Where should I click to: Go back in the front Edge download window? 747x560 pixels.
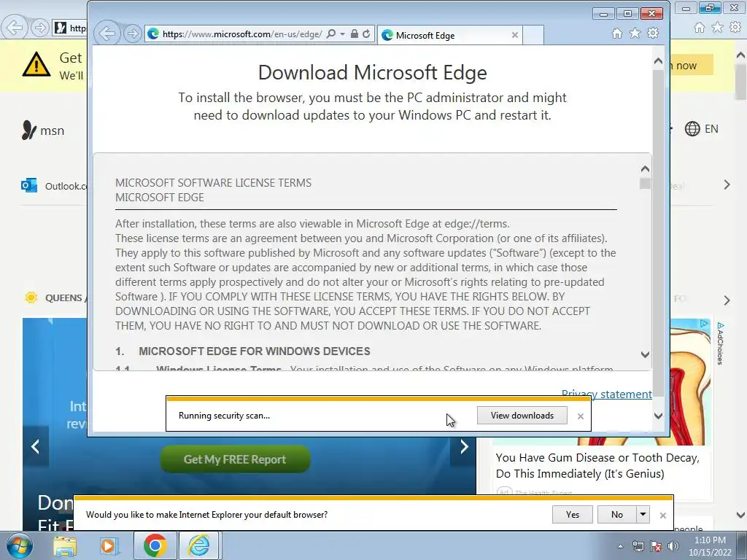point(107,34)
